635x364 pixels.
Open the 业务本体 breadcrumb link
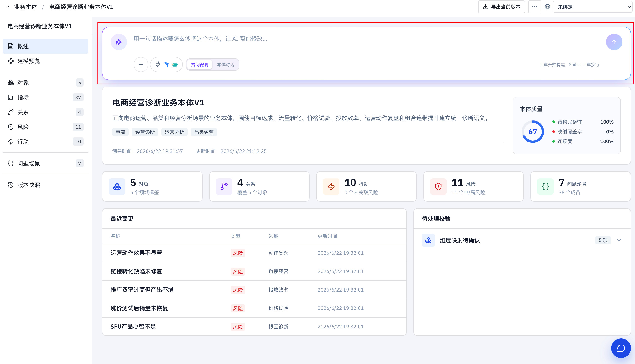coord(25,7)
